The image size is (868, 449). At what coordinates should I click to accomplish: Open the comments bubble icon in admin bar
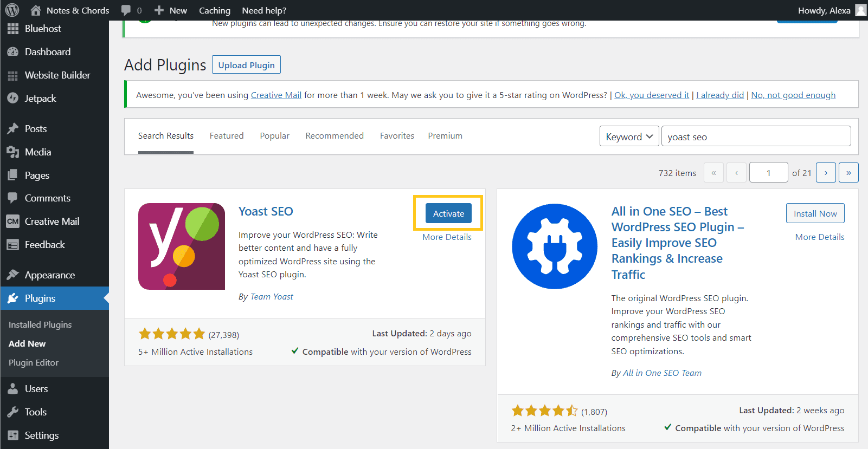[x=126, y=10]
